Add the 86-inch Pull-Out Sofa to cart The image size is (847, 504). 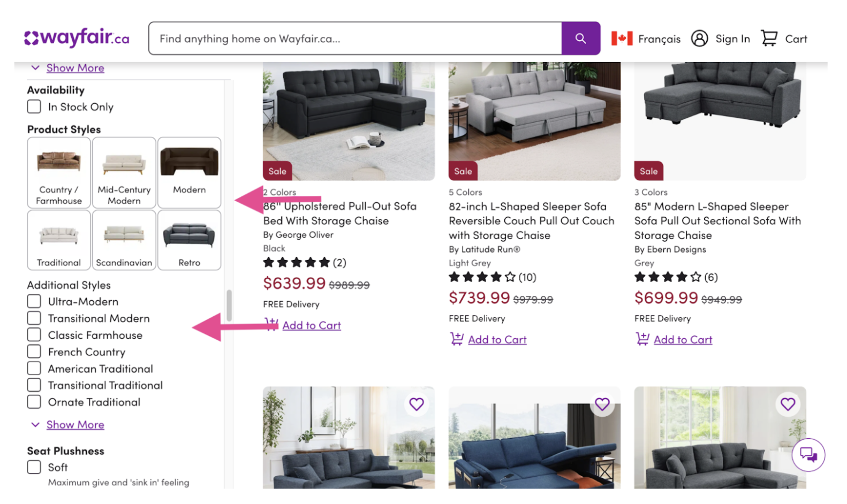[312, 325]
